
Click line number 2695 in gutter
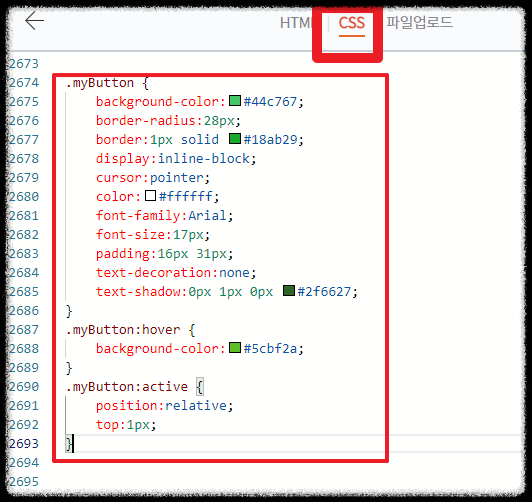(24, 482)
